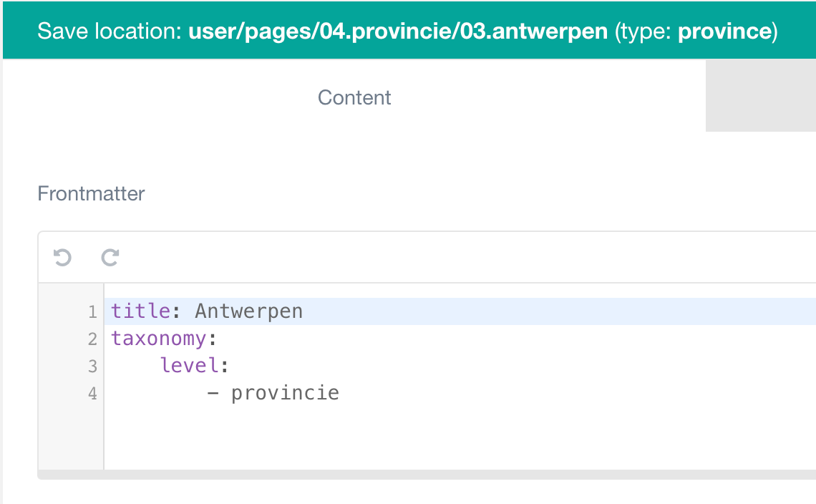Place cursor in the empty area of the code editor

point(460,437)
